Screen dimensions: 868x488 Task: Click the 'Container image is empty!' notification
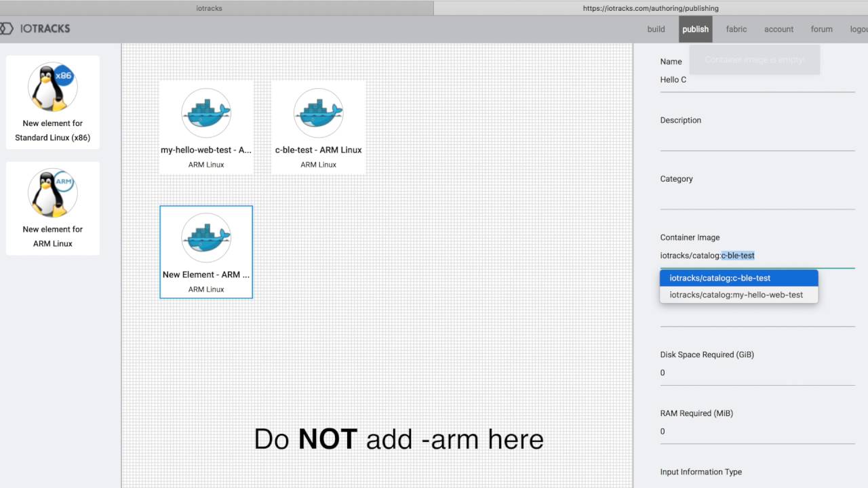(755, 60)
